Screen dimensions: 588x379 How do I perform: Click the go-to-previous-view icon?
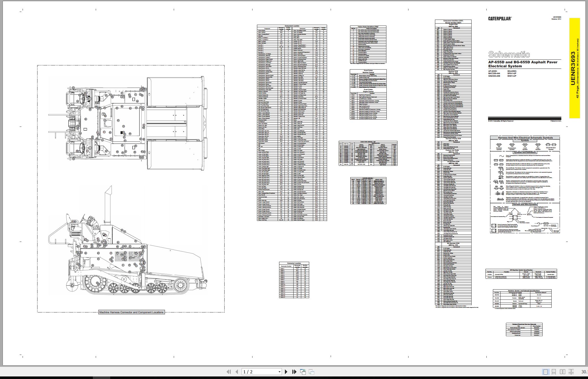(303, 372)
